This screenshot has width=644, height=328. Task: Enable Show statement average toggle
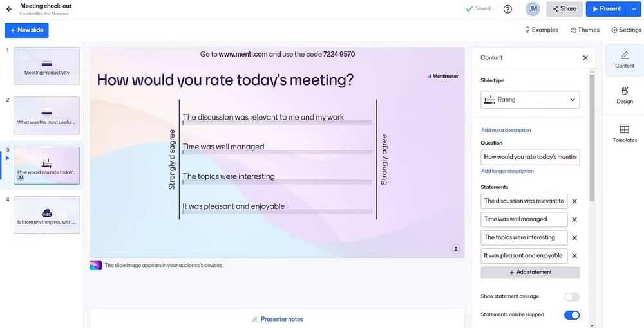click(x=571, y=296)
